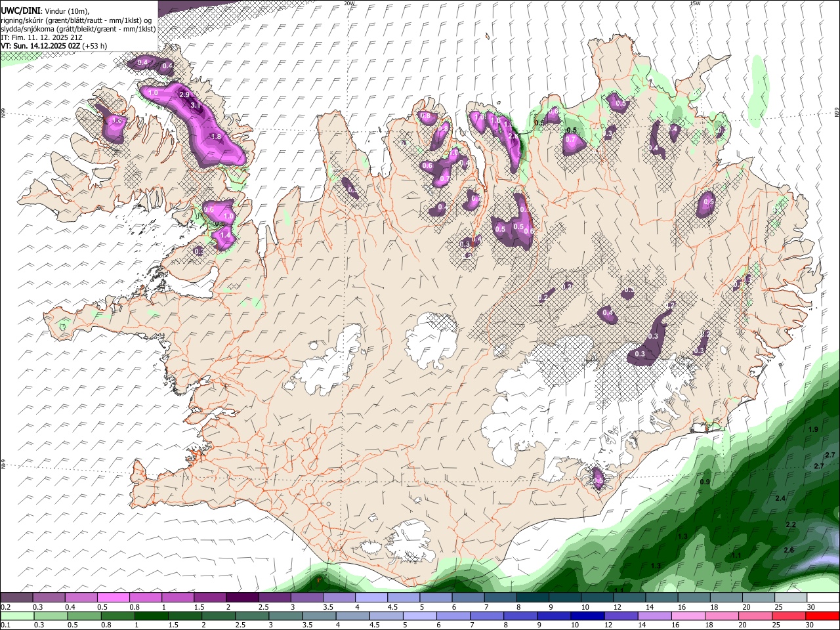Click the '1.4' snowfall value label
The height and width of the screenshot is (630, 840).
click(x=225, y=236)
